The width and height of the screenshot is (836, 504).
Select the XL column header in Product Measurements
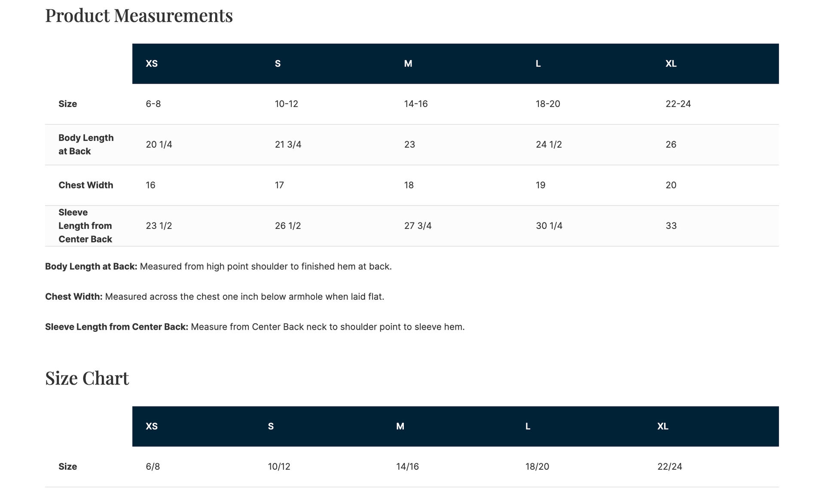pos(671,64)
